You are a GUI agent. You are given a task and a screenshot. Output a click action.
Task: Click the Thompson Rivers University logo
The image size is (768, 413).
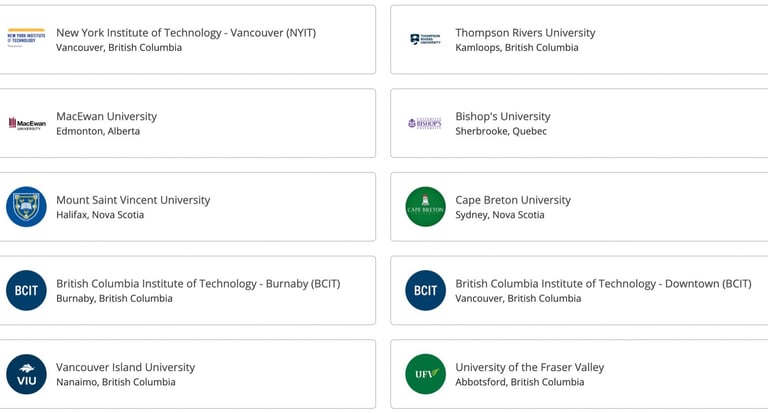[425, 39]
